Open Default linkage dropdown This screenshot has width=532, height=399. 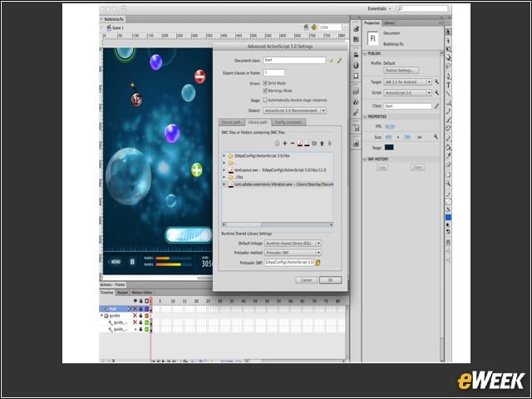point(293,244)
